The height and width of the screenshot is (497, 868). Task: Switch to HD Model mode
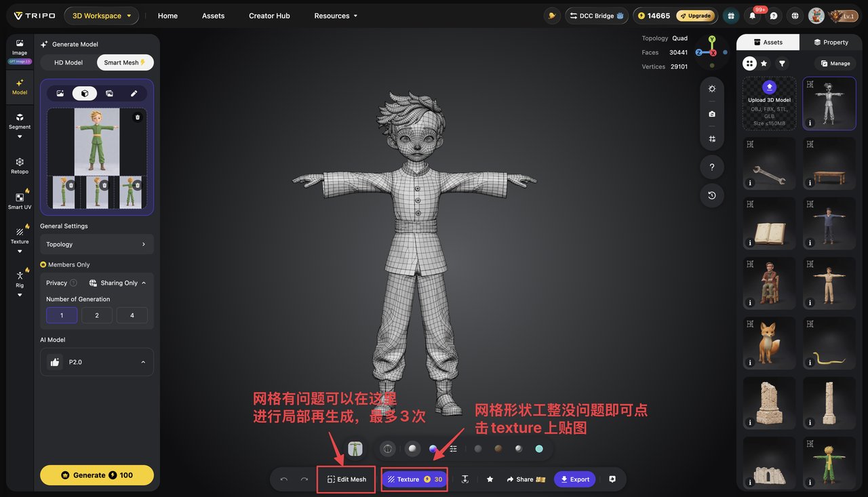coord(68,62)
